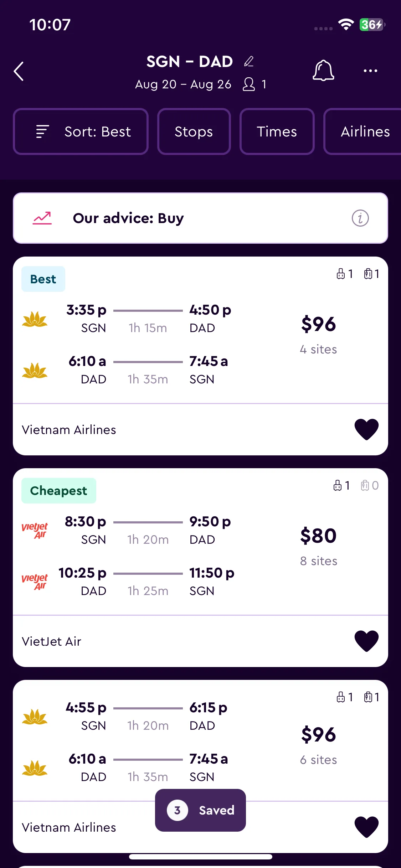Viewport: 401px width, 868px height.
Task: Open the Airlines filter
Action: 363,131
